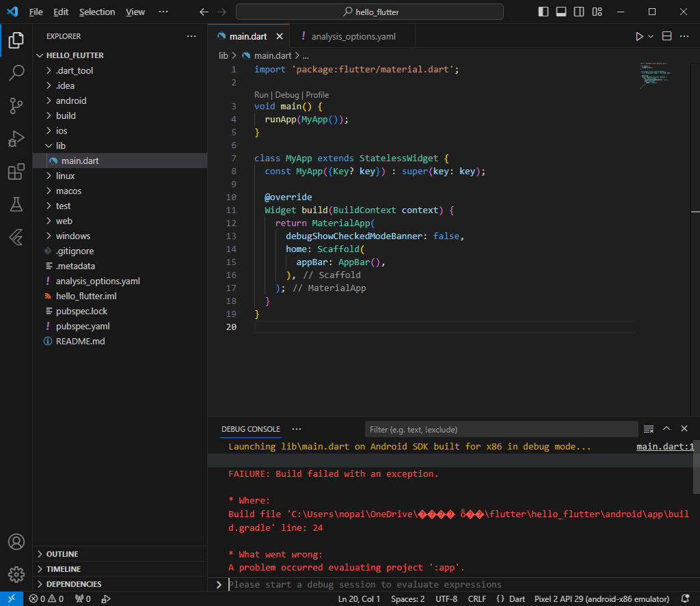Click errors and warnings count in status bar
The height and width of the screenshot is (606, 700).
click(x=46, y=599)
